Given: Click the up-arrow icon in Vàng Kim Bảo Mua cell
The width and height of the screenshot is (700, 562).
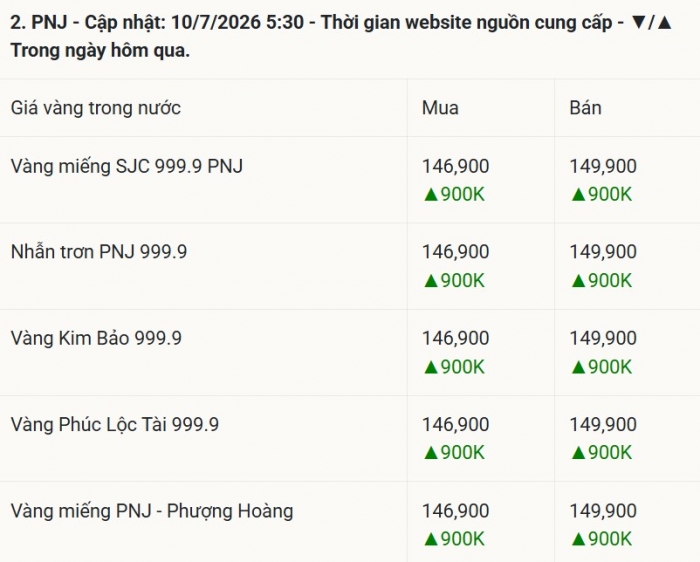Looking at the screenshot, I should (x=431, y=367).
